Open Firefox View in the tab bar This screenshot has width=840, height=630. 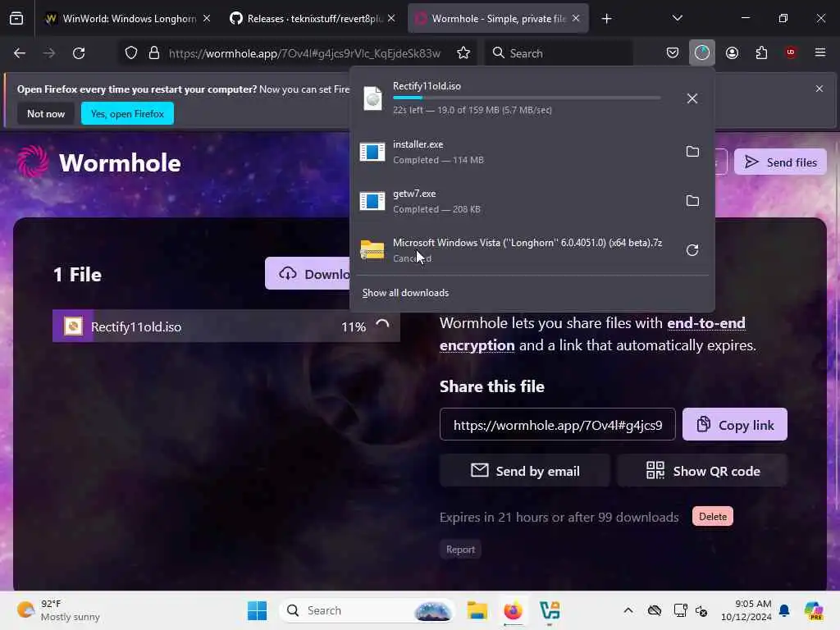coord(16,19)
